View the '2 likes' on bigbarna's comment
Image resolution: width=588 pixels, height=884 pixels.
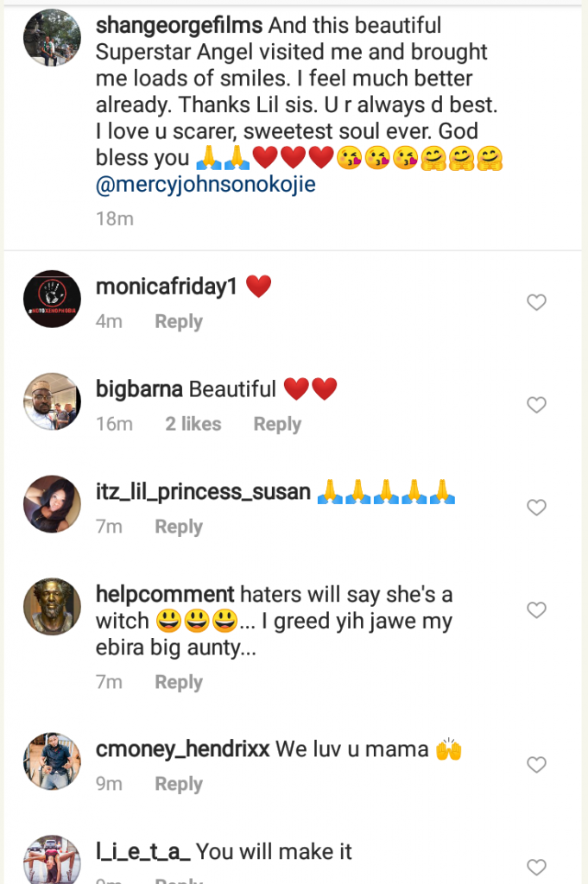point(193,425)
